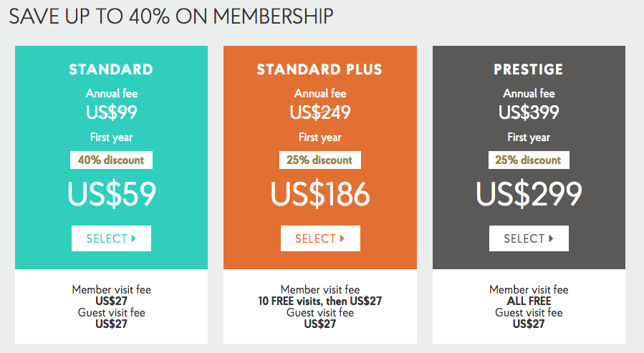Click the Prestige plan SELECT button
This screenshot has width=644, height=353.
(529, 238)
